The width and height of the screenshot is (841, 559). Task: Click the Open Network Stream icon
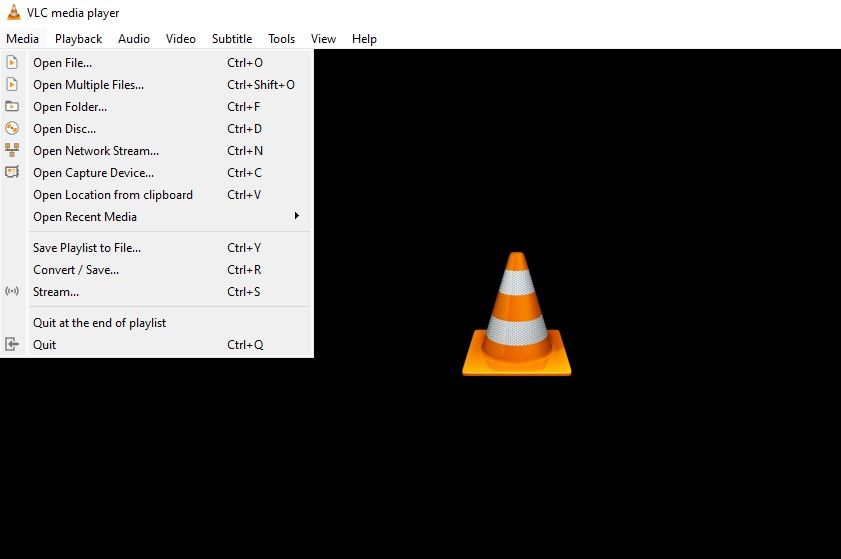click(x=12, y=150)
